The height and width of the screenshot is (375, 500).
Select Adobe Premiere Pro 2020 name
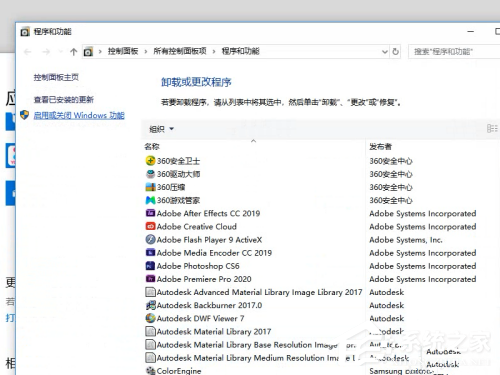(204, 279)
